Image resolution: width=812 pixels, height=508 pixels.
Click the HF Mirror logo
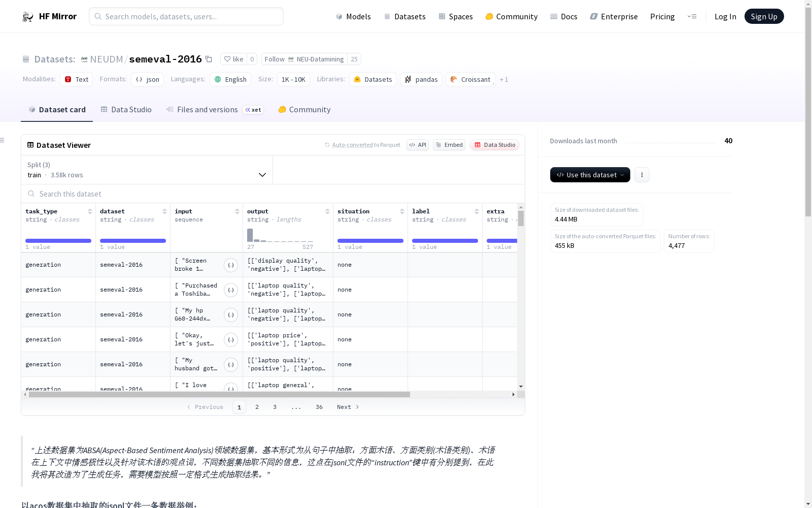tap(49, 16)
